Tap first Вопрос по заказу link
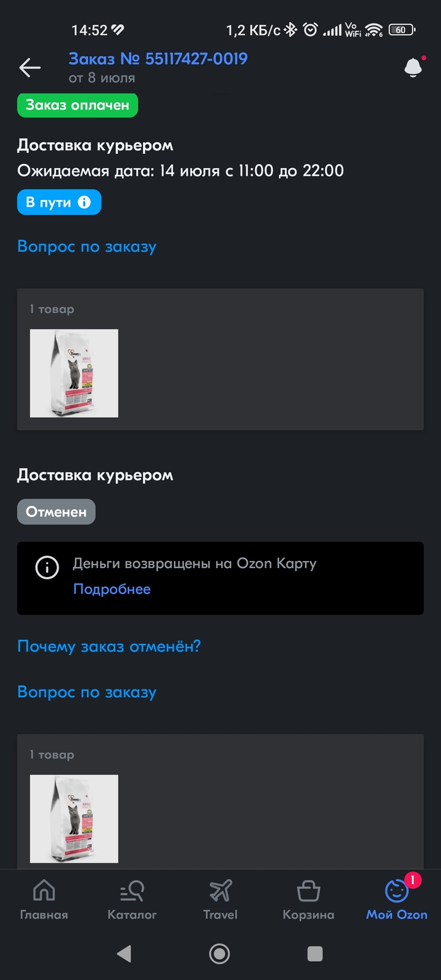 87,246
